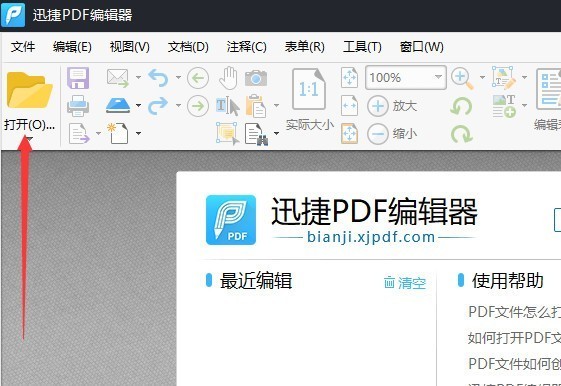The height and width of the screenshot is (386, 561).
Task: Open the 工具(T) menu
Action: (x=362, y=47)
